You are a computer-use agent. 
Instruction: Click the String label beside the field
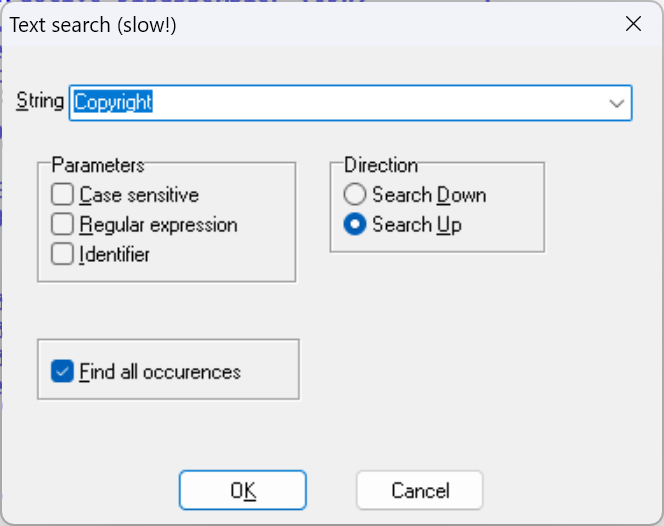tap(40, 101)
